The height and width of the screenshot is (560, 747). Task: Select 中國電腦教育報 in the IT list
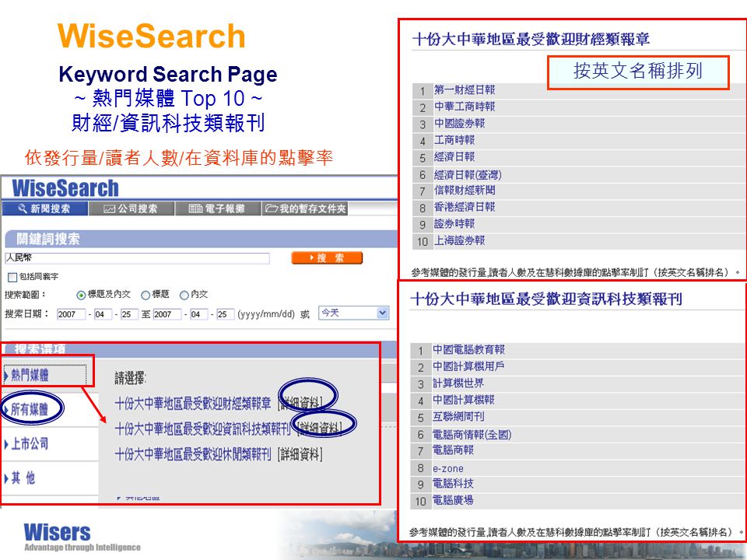(468, 349)
